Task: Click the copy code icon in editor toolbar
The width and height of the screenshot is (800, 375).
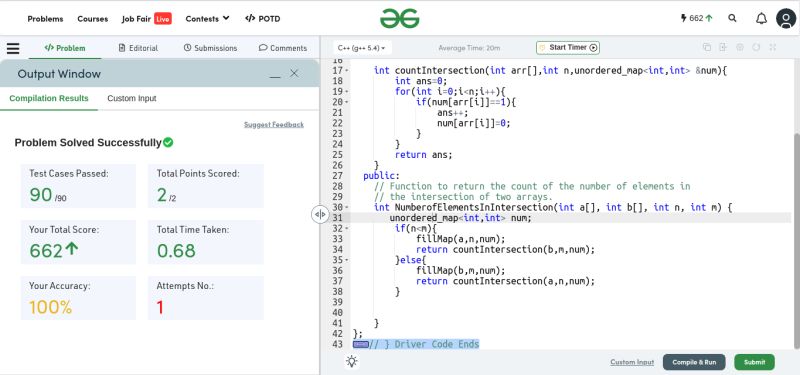Action: point(707,47)
